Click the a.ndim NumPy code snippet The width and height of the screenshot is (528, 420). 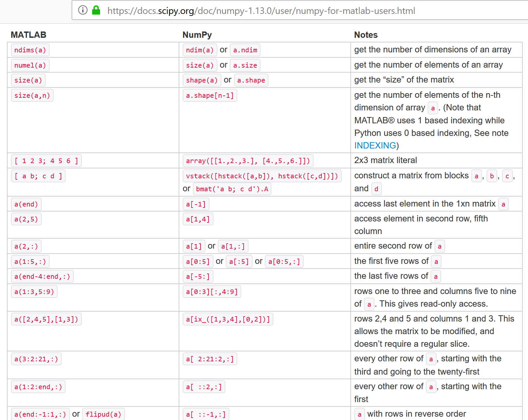click(x=245, y=50)
